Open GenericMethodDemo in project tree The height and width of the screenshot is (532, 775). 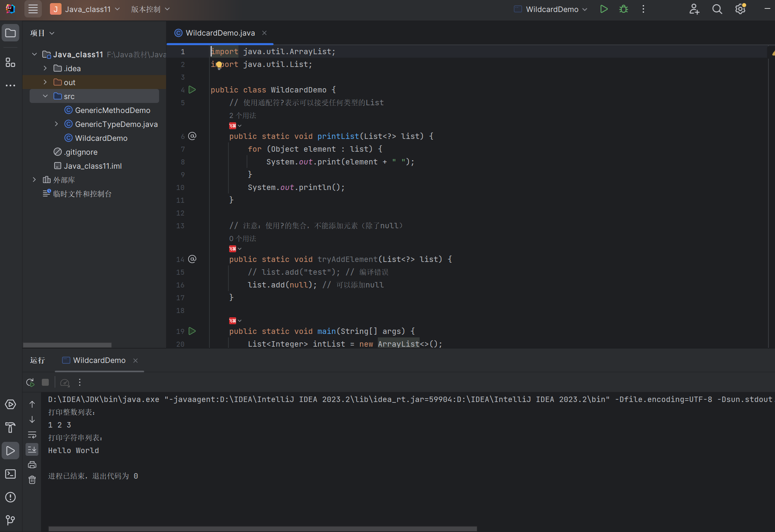[112, 110]
